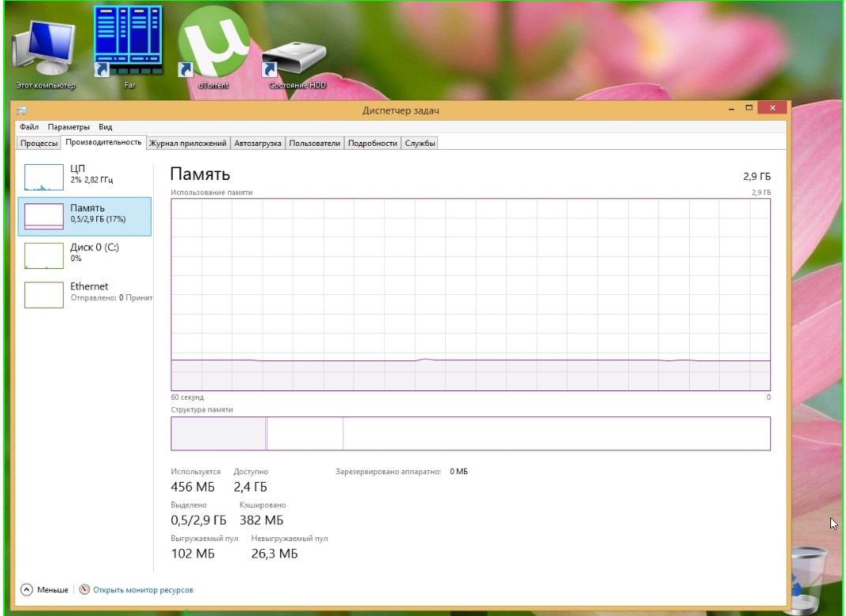Select the ЦП performance graph thumbnail
Viewport: 846px width, 616px height.
tap(43, 177)
